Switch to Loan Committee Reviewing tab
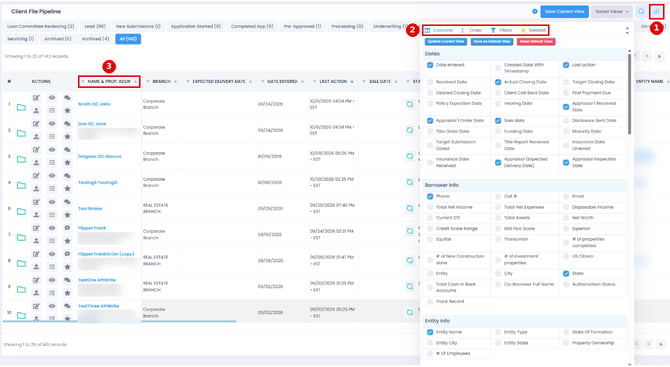Image resolution: width=670 pixels, height=367 pixels. pyautogui.click(x=41, y=26)
